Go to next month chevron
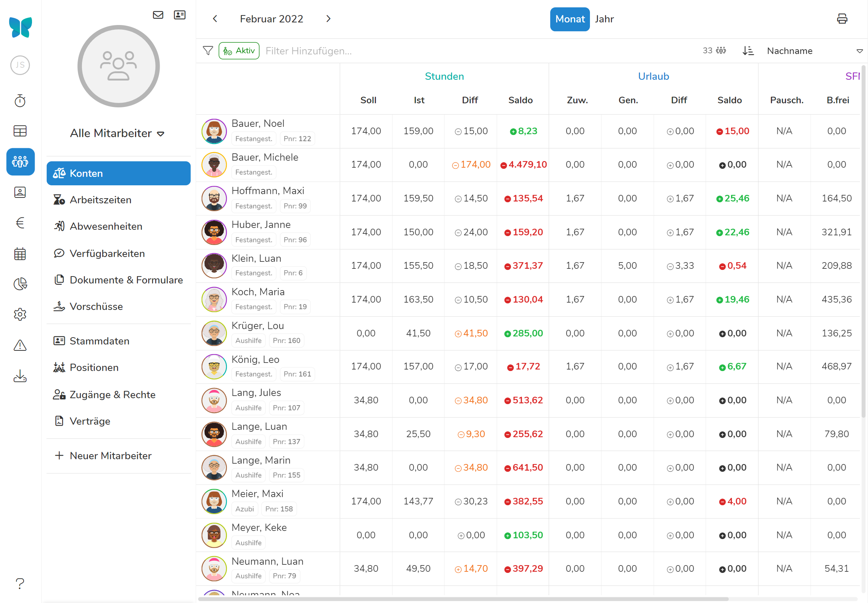This screenshot has width=868, height=603. [x=328, y=19]
